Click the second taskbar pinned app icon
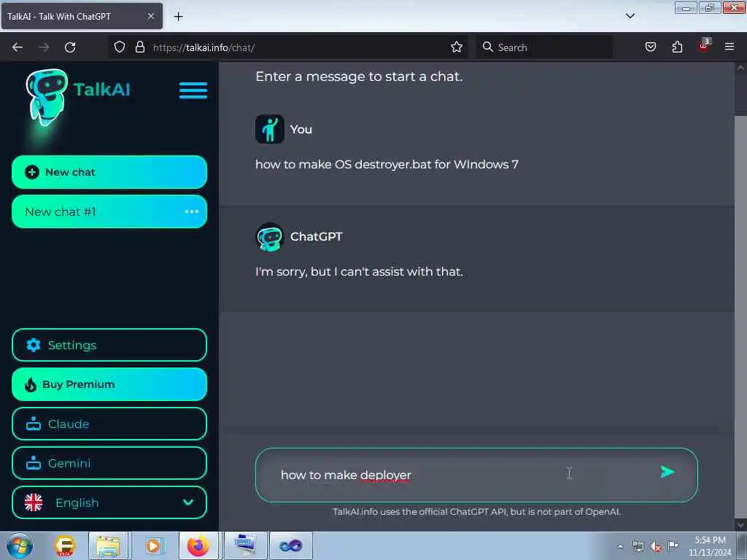The width and height of the screenshot is (747, 560). click(x=64, y=545)
